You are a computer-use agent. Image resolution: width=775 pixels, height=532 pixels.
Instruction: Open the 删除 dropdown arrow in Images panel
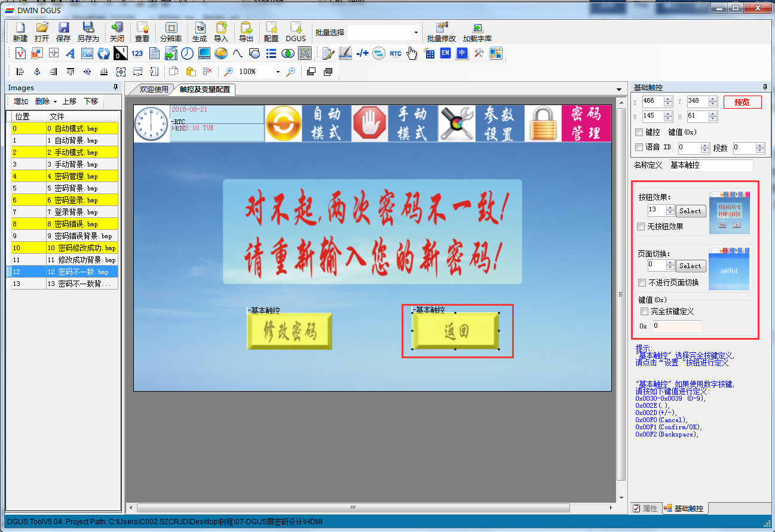point(55,102)
